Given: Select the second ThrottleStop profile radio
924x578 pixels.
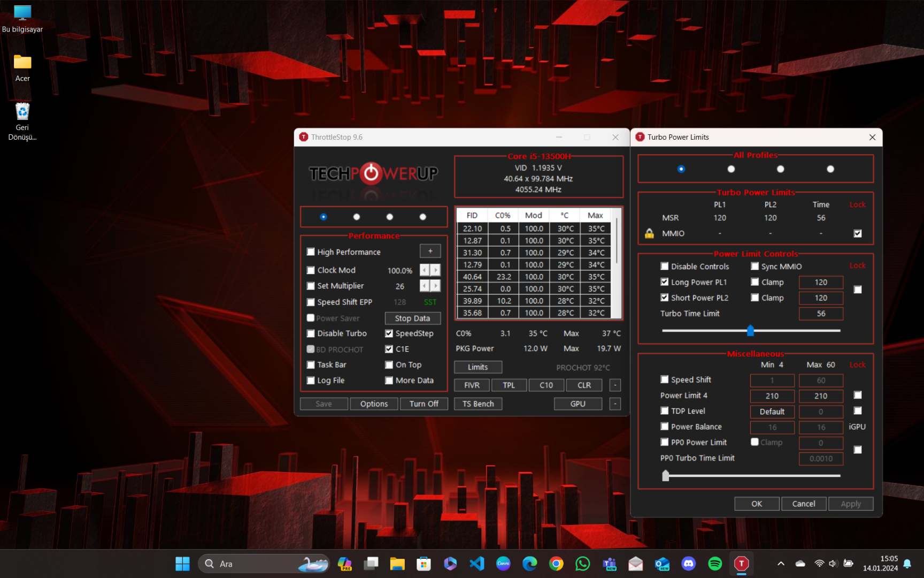Looking at the screenshot, I should click(x=357, y=217).
